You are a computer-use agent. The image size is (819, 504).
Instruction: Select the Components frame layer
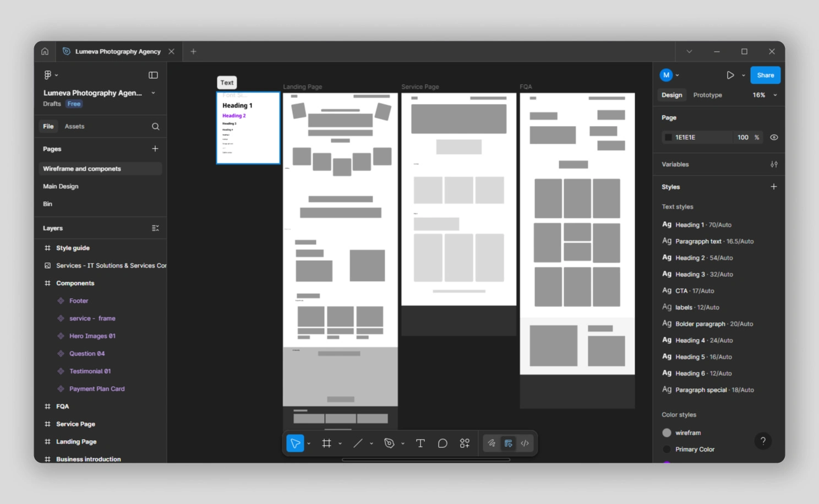[x=75, y=283]
